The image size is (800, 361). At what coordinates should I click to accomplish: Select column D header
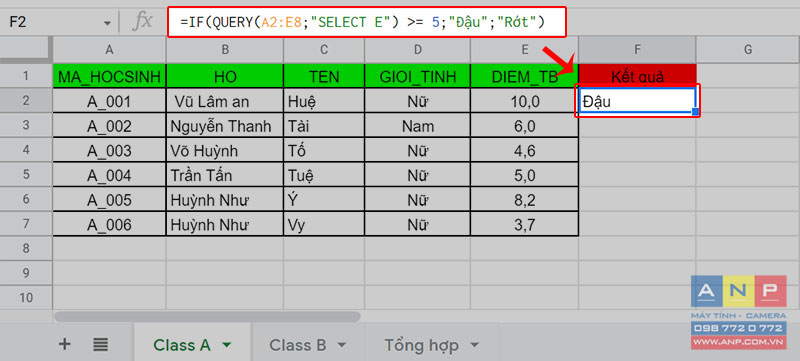417,49
